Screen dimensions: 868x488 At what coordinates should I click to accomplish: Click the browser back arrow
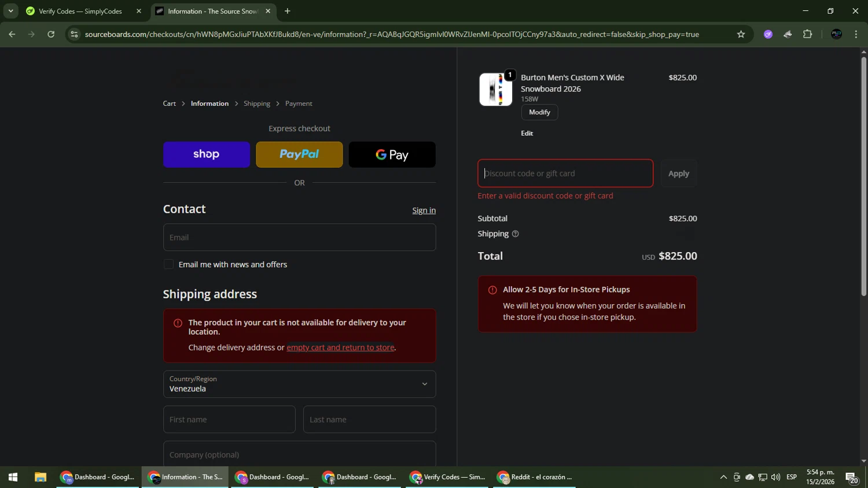(12, 34)
